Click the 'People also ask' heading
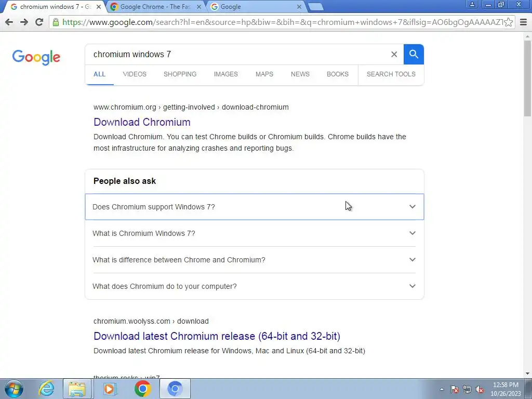Screen dimensions: 532x399 pyautogui.click(x=125, y=181)
